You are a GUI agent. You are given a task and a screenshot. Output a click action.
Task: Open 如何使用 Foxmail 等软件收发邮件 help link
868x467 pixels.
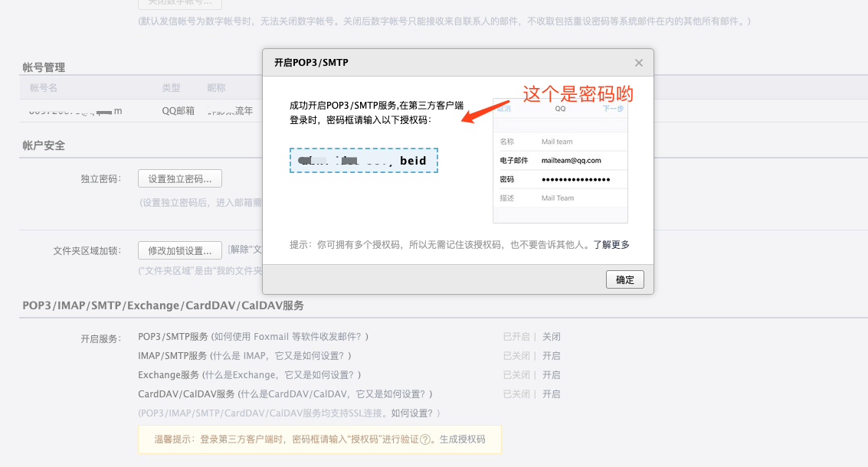290,336
